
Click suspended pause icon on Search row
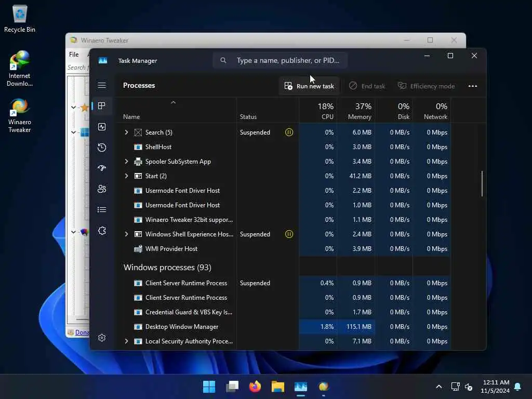click(x=289, y=132)
